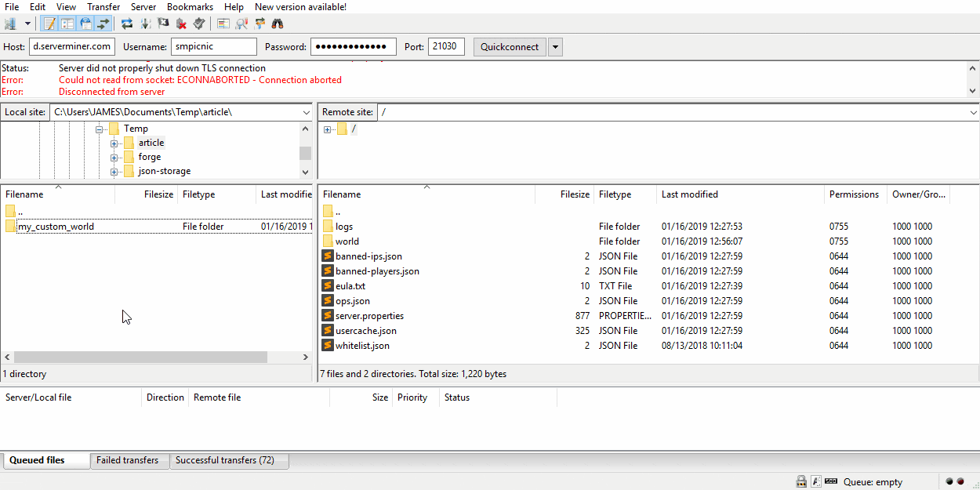The height and width of the screenshot is (490, 980).
Task: Click into the Host input field
Action: point(72,47)
